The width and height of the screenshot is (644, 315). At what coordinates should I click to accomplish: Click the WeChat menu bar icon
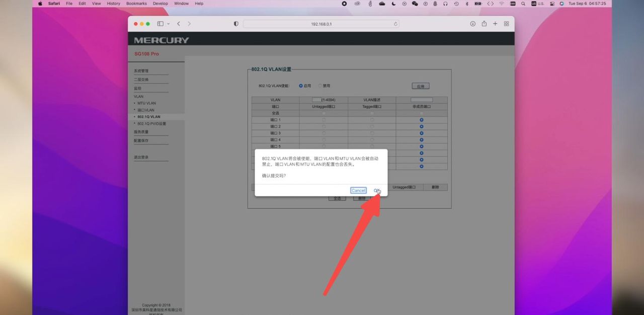(415, 4)
